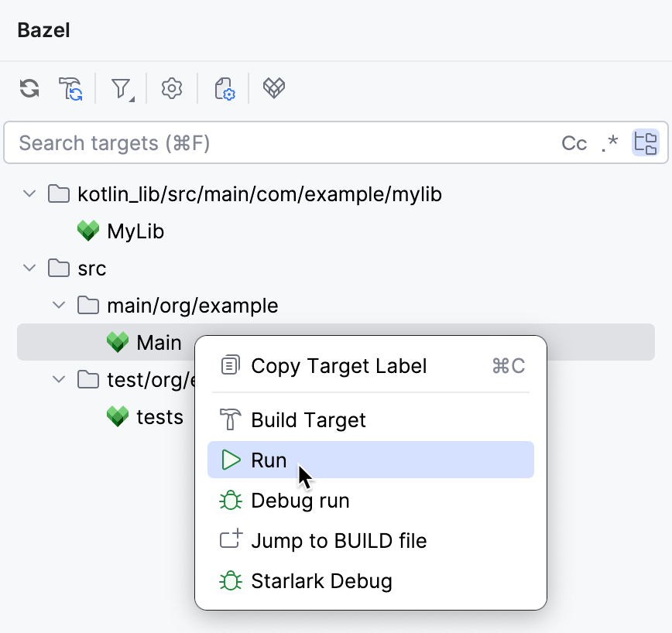Click the Bazel heart logo toolbar icon
The width and height of the screenshot is (672, 633).
[274, 88]
